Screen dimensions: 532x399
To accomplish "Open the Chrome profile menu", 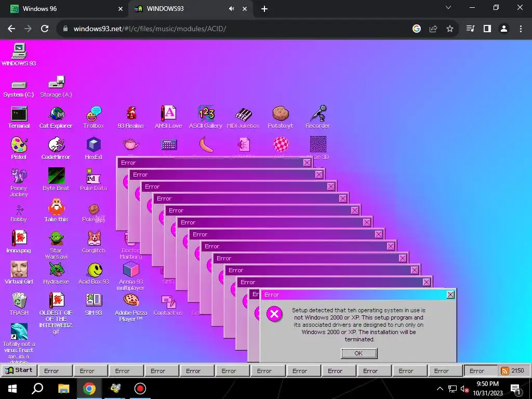I will tap(504, 29).
